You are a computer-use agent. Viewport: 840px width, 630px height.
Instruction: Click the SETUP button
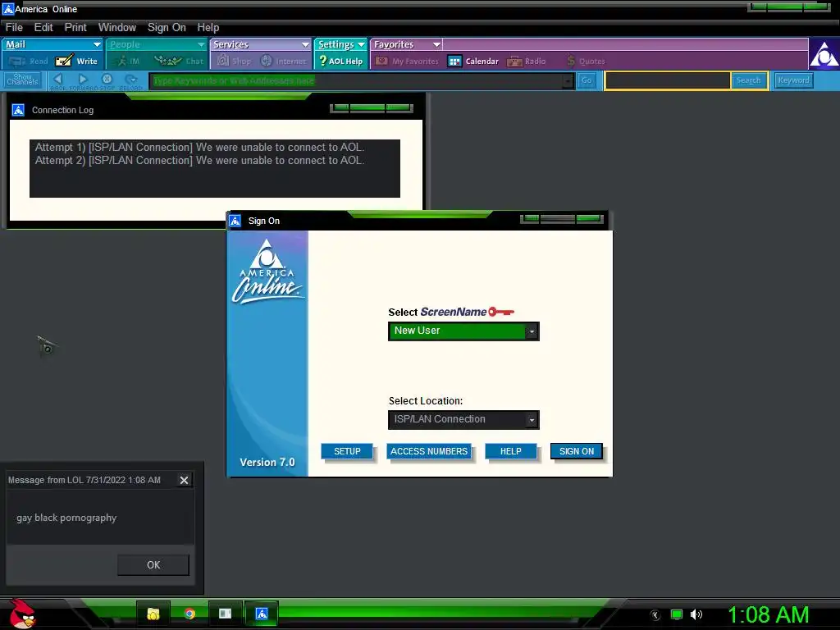347,452
